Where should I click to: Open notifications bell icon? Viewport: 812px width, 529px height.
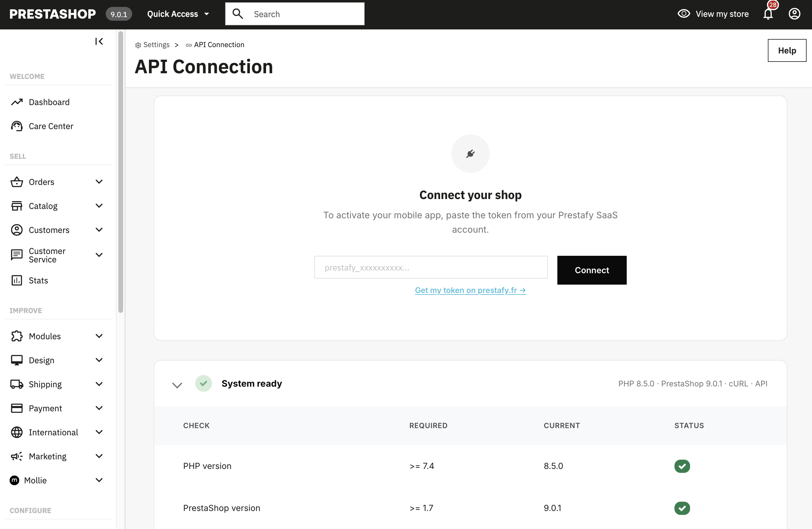point(768,14)
